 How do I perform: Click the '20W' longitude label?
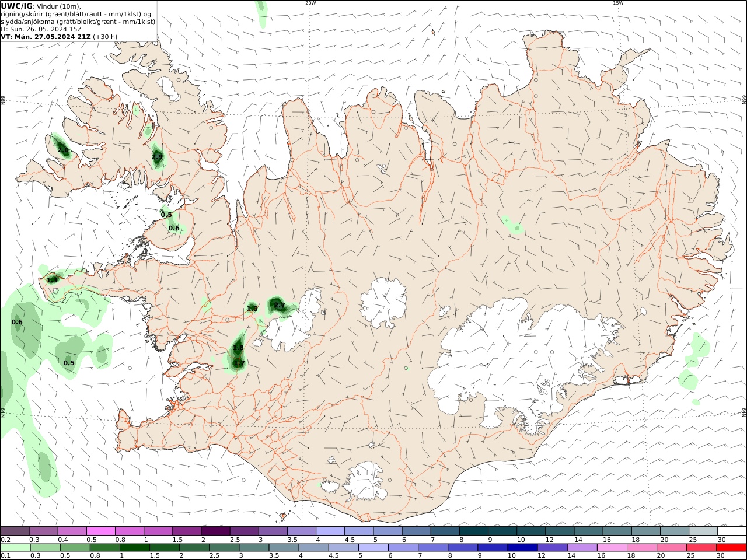(x=310, y=3)
